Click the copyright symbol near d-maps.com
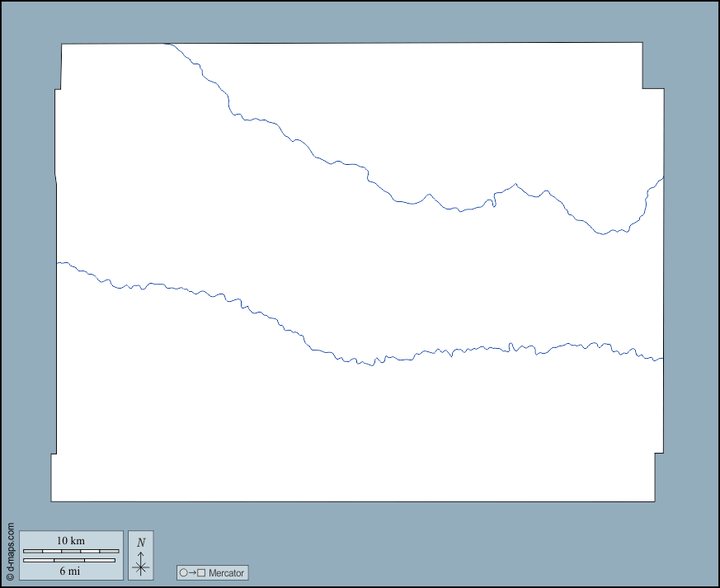 coord(10,576)
